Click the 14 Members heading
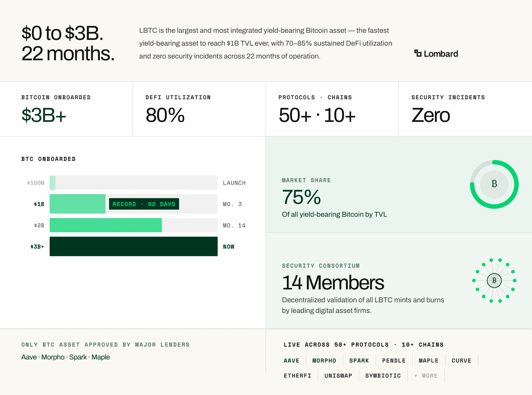The height and width of the screenshot is (395, 532). [x=333, y=283]
